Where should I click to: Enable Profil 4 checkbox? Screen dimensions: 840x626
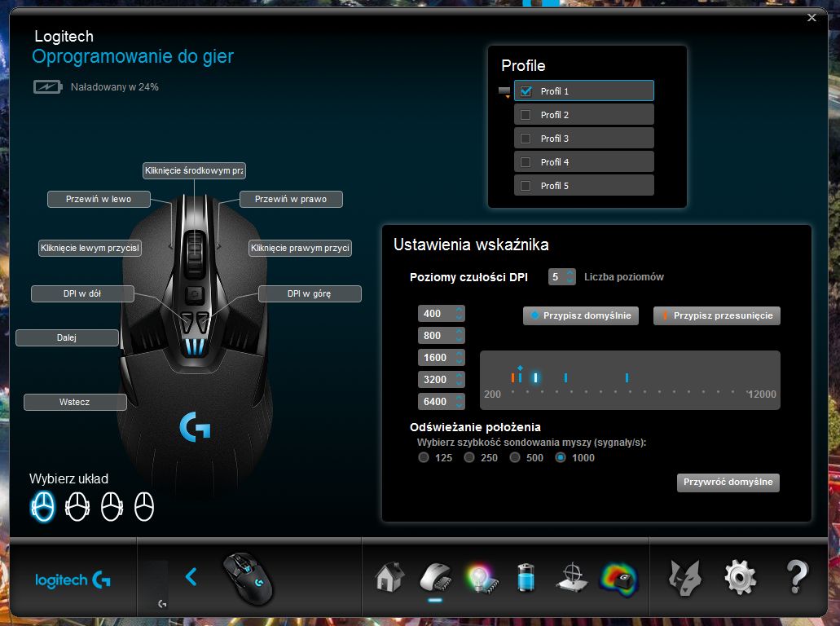[x=526, y=162]
